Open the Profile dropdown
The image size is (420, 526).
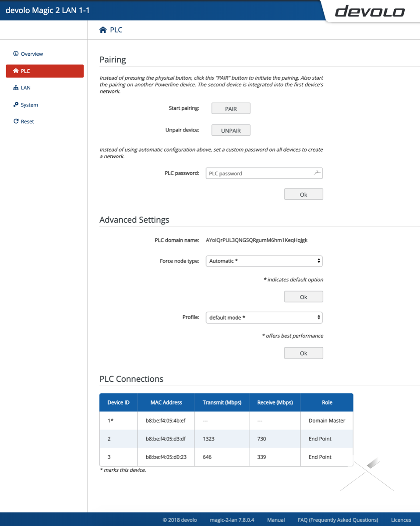point(264,317)
